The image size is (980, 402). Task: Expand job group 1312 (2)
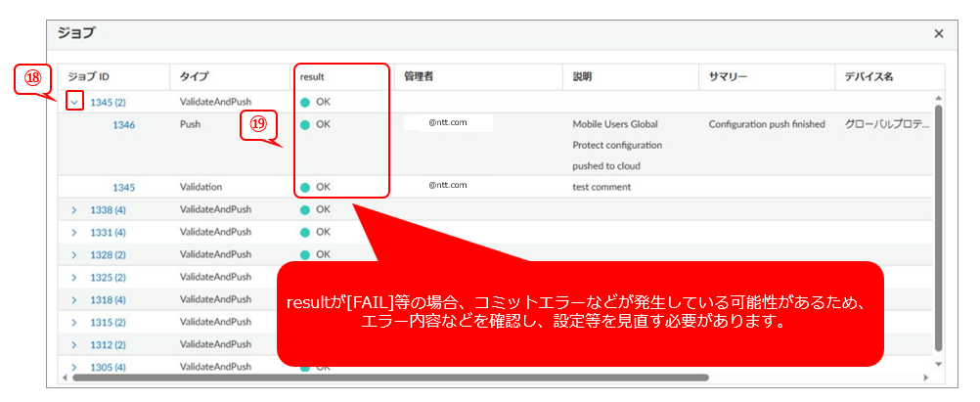pos(74,344)
